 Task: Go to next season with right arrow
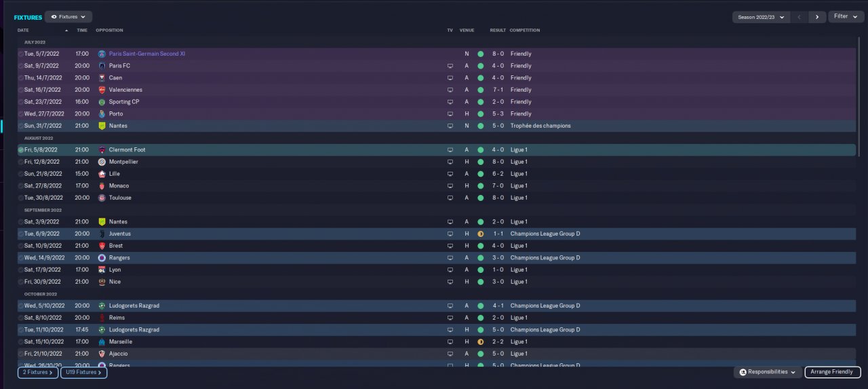click(x=817, y=17)
